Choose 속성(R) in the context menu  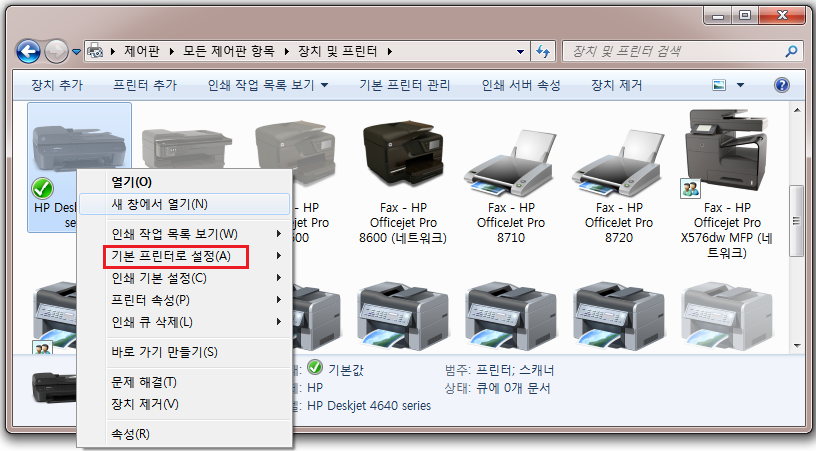point(184,434)
